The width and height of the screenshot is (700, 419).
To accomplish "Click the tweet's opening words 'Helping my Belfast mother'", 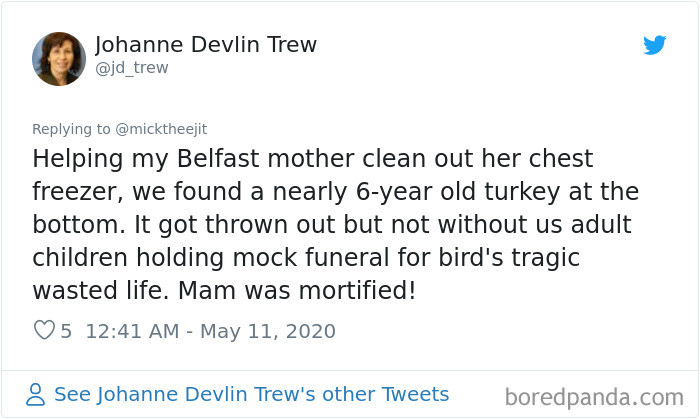I will [165, 159].
